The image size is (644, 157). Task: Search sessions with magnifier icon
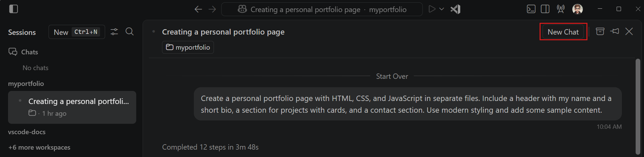pyautogui.click(x=130, y=32)
